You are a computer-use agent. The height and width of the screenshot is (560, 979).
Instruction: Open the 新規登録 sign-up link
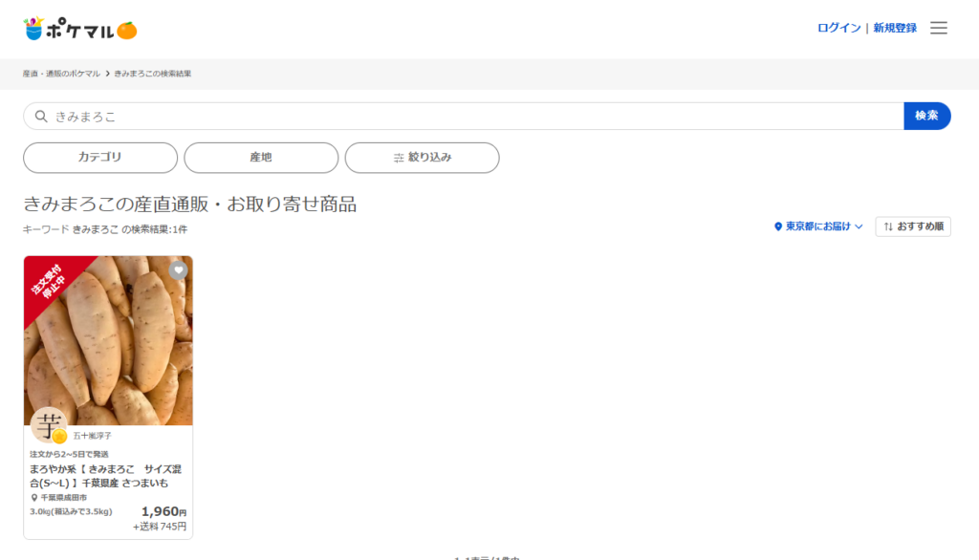coord(895,28)
